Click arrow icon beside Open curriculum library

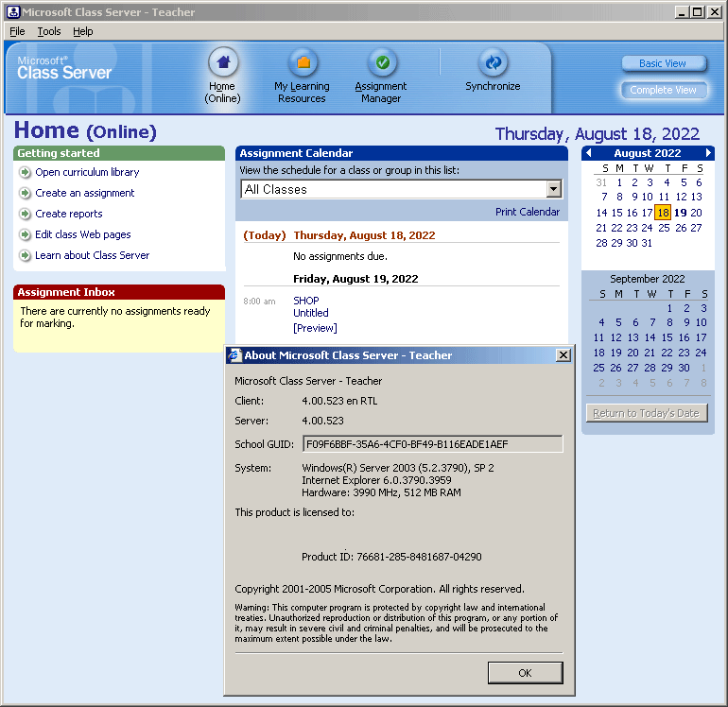click(25, 172)
